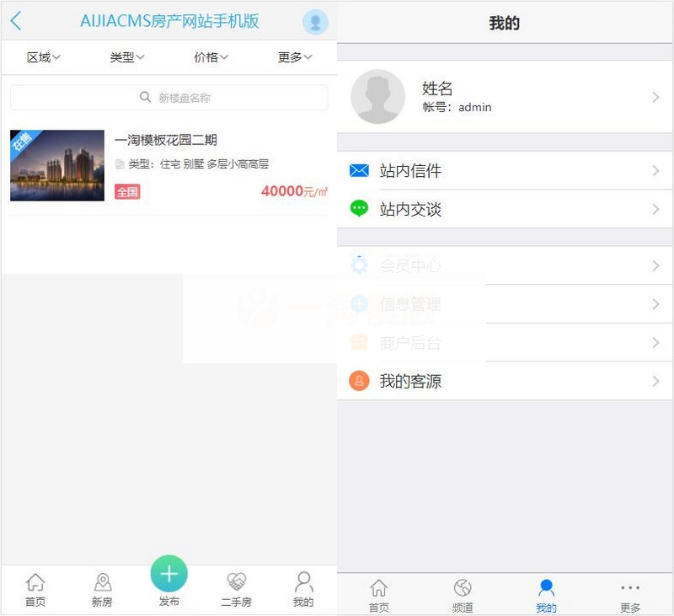Expand the 区域 filter dropdown
674x616 pixels.
(42, 58)
